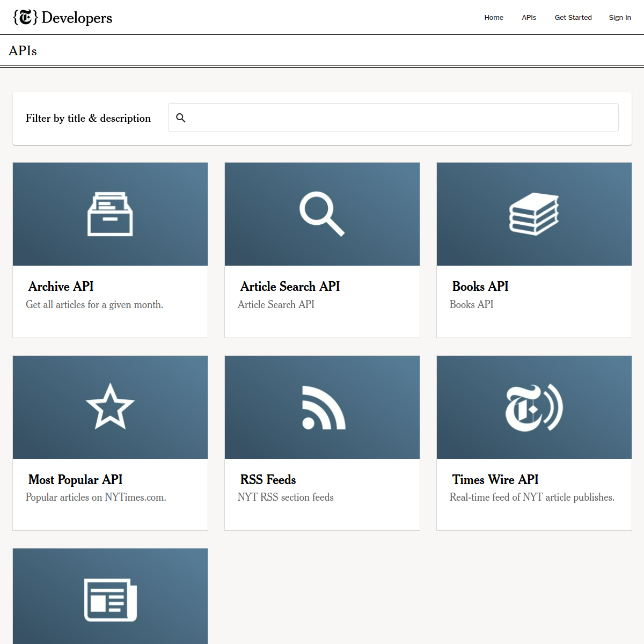Click the Article Search magnifying glass icon
The image size is (644, 644).
click(x=322, y=214)
